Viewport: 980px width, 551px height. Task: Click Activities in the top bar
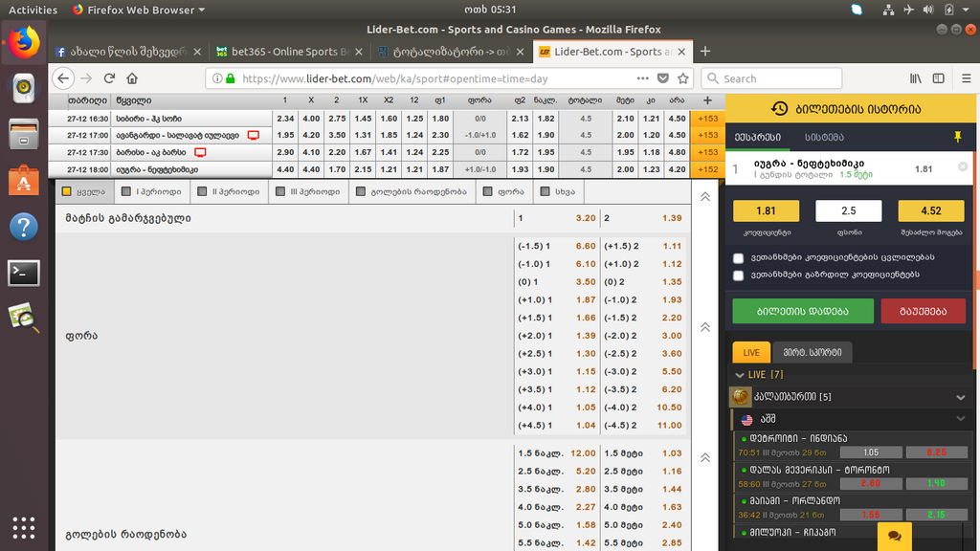pos(33,10)
